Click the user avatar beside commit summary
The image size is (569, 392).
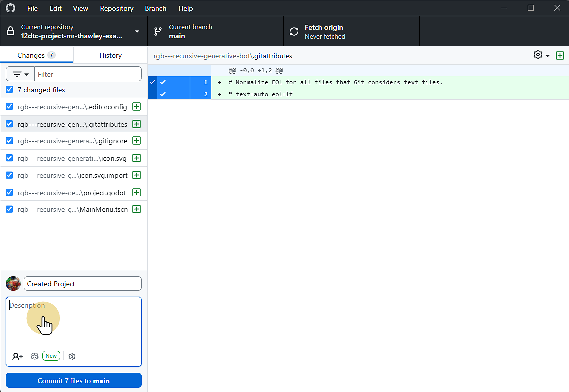point(13,284)
